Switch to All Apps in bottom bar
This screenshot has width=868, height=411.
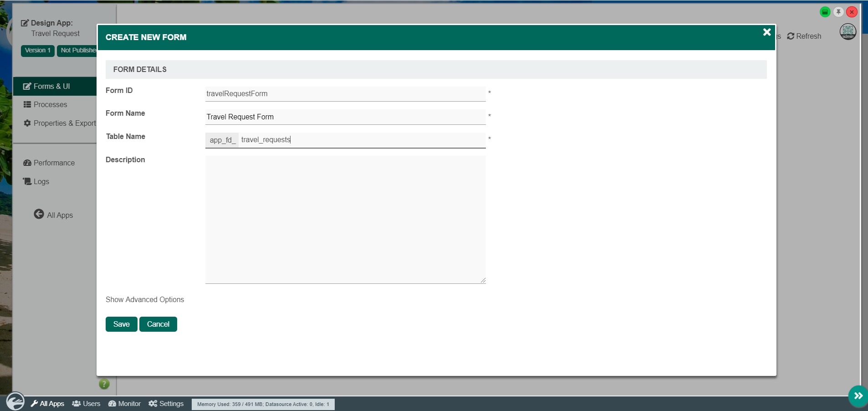[x=47, y=403]
